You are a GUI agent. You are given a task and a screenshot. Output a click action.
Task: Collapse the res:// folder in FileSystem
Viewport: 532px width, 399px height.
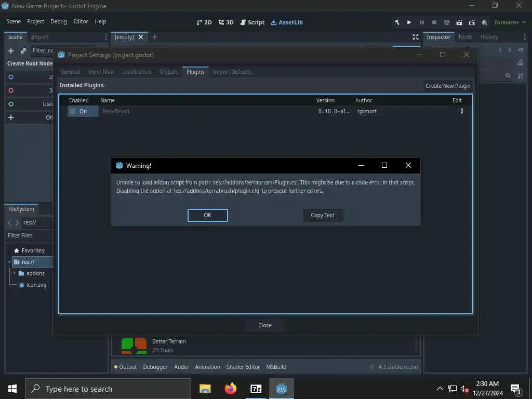pos(9,262)
